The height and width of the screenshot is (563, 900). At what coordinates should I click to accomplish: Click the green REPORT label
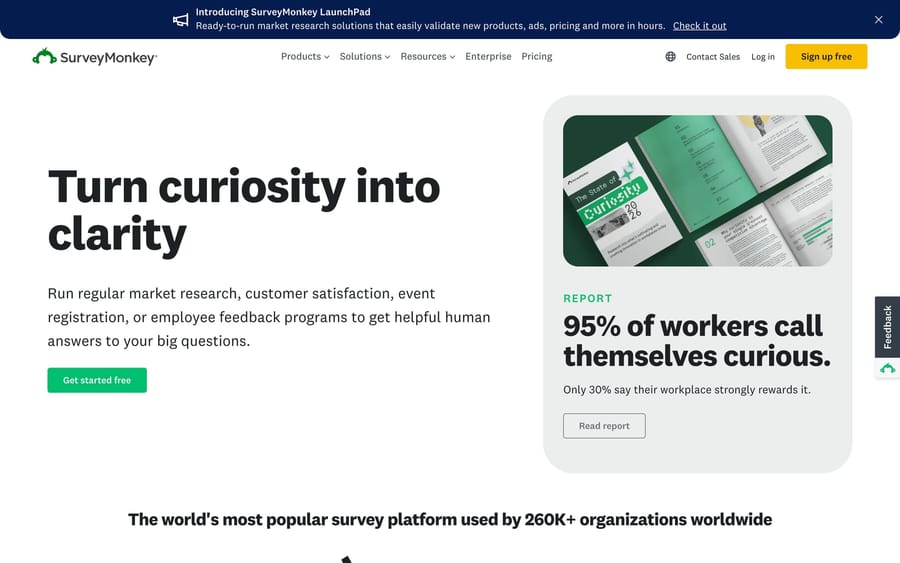(588, 298)
